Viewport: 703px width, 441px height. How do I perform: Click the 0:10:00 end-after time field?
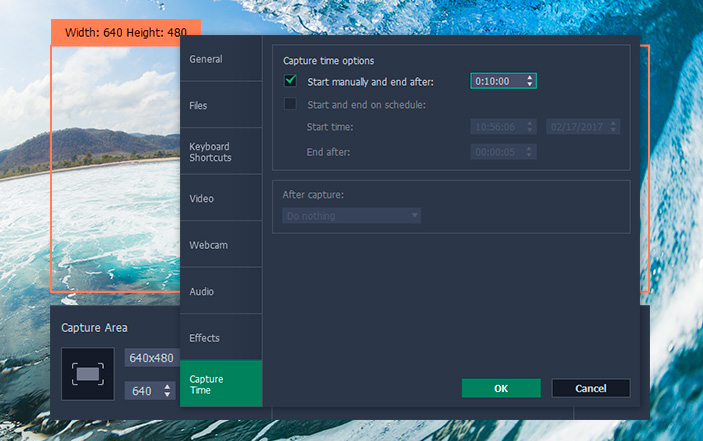pyautogui.click(x=497, y=81)
